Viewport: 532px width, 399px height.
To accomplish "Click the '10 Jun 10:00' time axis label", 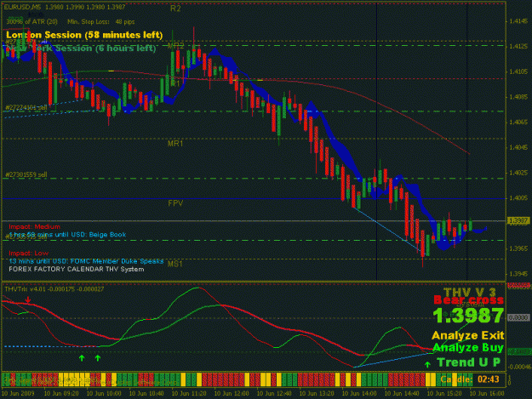I will 104,393.
